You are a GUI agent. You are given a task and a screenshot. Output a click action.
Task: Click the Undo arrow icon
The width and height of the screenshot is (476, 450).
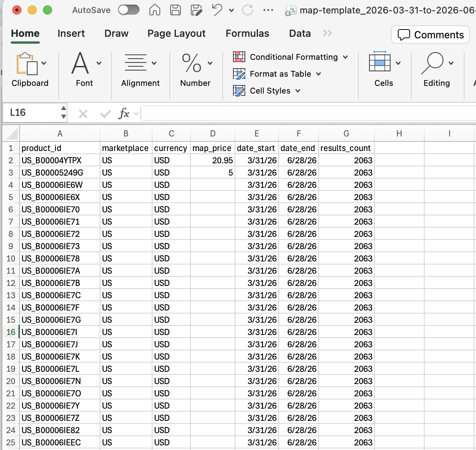pos(217,10)
